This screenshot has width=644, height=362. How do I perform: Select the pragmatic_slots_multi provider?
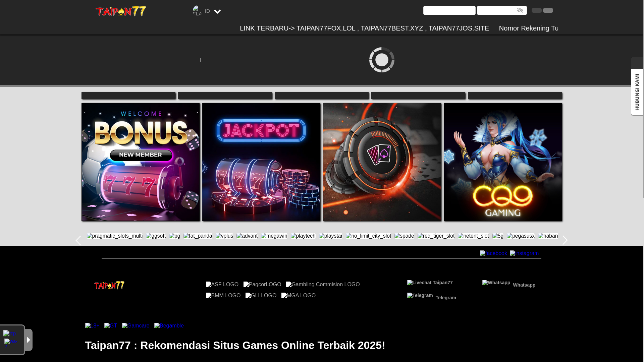tap(115, 236)
